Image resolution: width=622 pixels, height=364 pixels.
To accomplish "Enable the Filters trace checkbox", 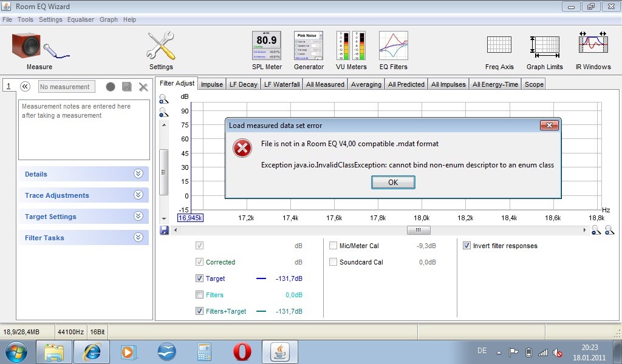I will [199, 295].
